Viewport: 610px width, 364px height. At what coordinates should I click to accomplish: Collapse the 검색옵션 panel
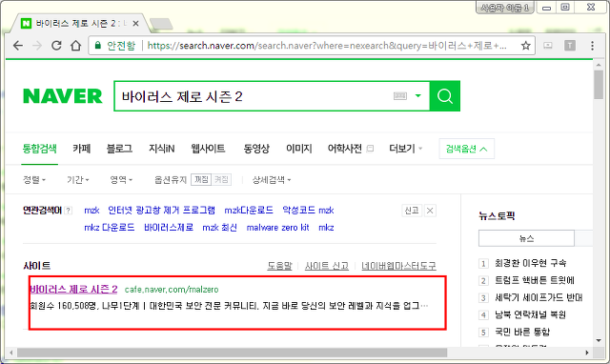coord(466,149)
